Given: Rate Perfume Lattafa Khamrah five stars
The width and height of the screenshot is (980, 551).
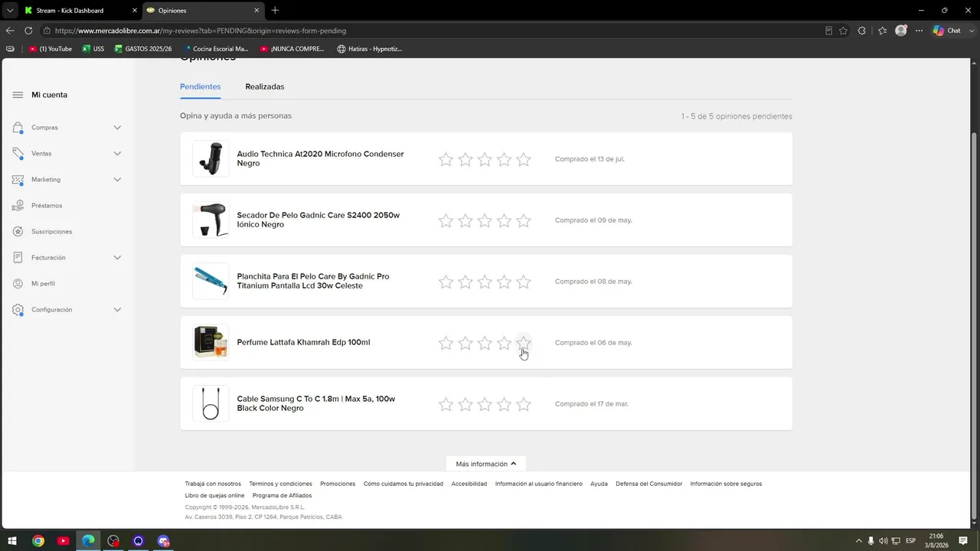Looking at the screenshot, I should [x=524, y=343].
